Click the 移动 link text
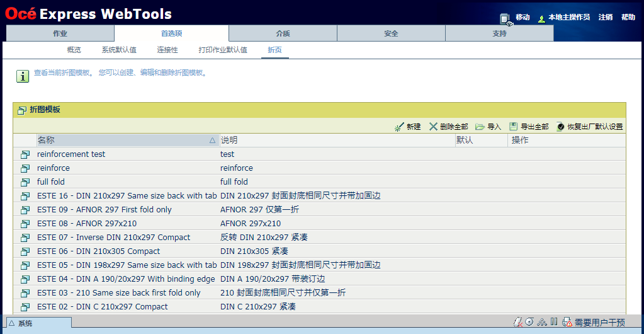Screen dimensions: 644x334 pyautogui.click(x=523, y=17)
